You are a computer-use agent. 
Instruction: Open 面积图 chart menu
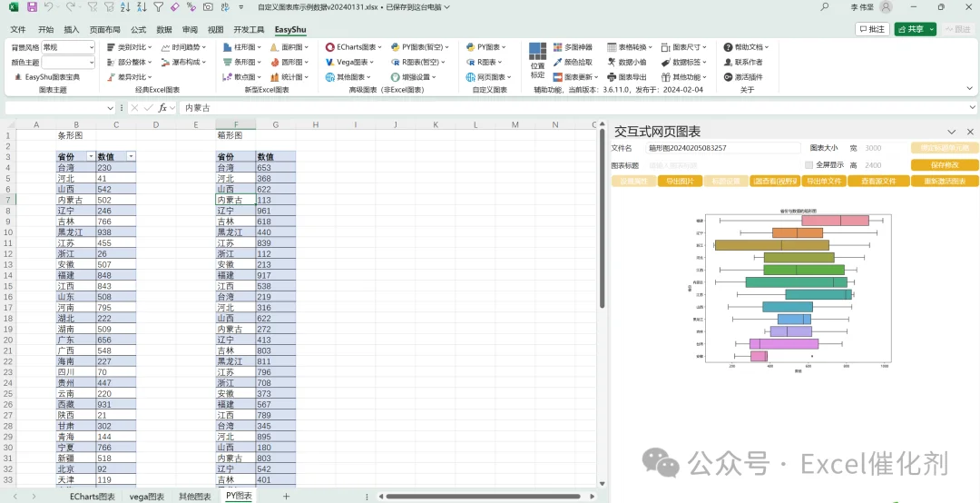pyautogui.click(x=289, y=47)
